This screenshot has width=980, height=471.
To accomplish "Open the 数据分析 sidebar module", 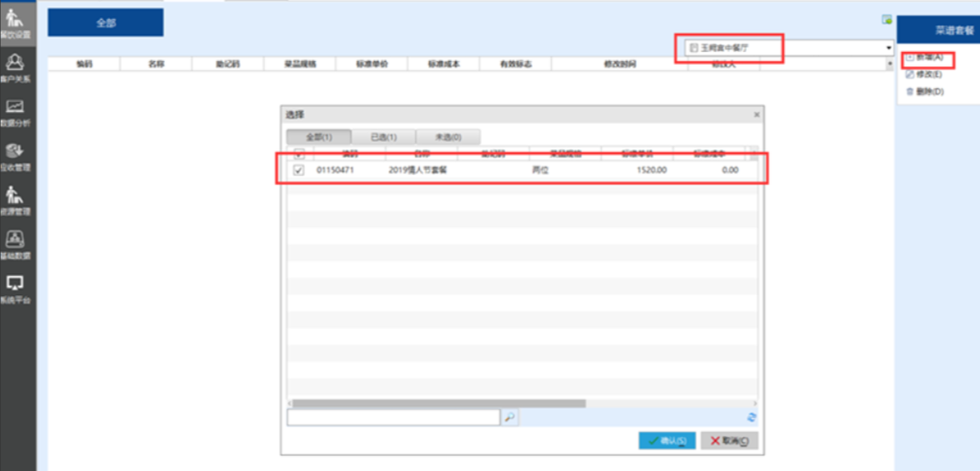I will pos(16,111).
